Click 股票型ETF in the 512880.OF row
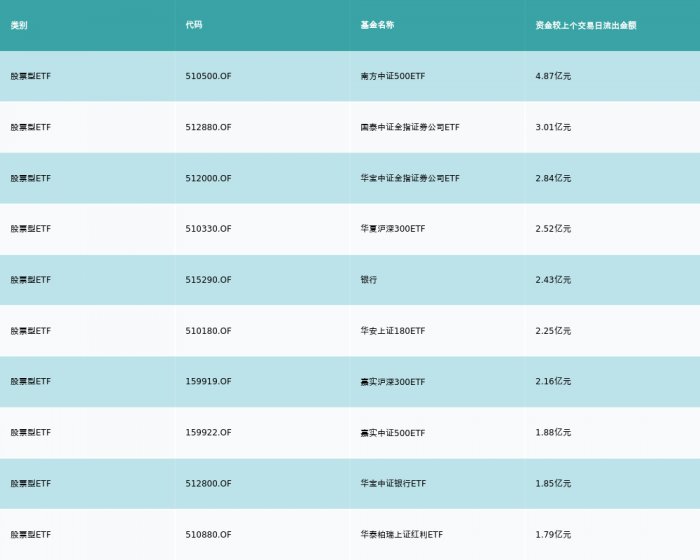This screenshot has width=700, height=560. point(31,127)
